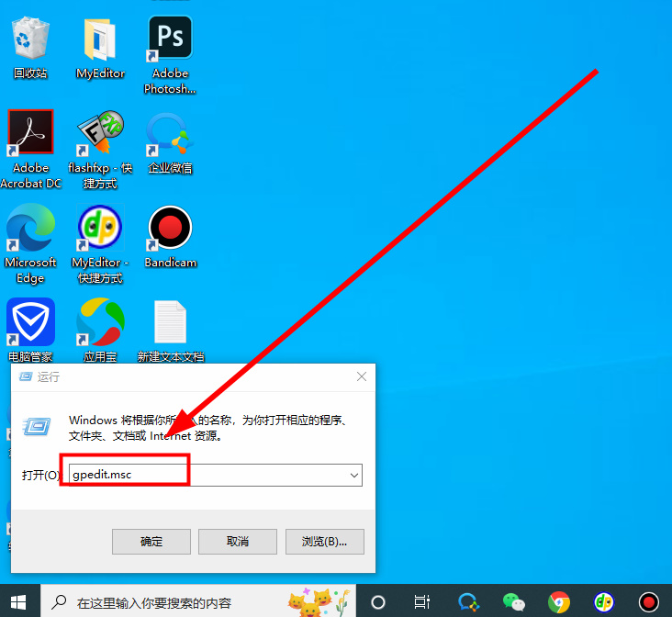Click the taskbar search box

pyautogui.click(x=174, y=602)
